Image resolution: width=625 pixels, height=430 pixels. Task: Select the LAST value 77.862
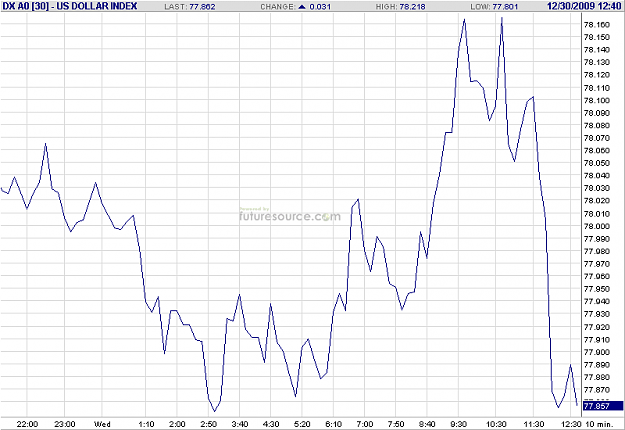(x=202, y=7)
